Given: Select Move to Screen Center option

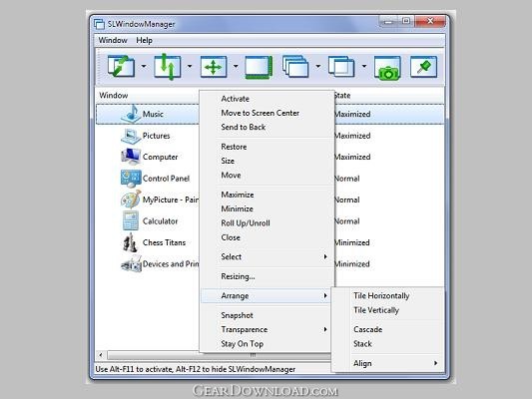Looking at the screenshot, I should point(260,113).
